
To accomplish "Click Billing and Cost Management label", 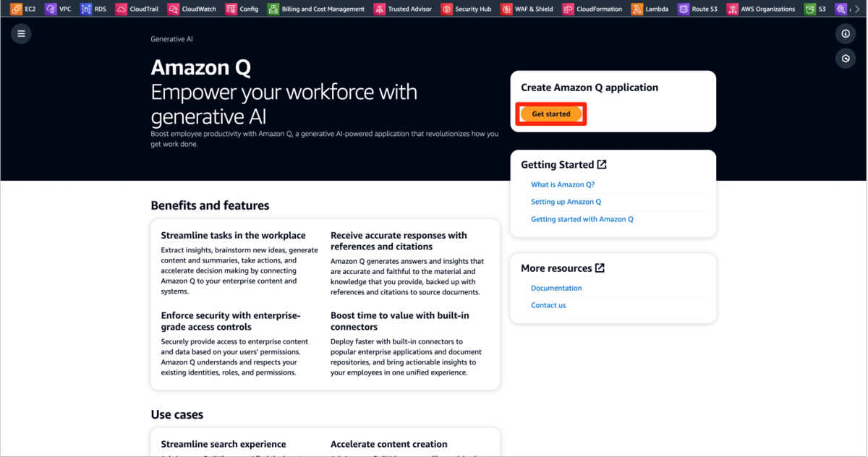I will pyautogui.click(x=323, y=9).
